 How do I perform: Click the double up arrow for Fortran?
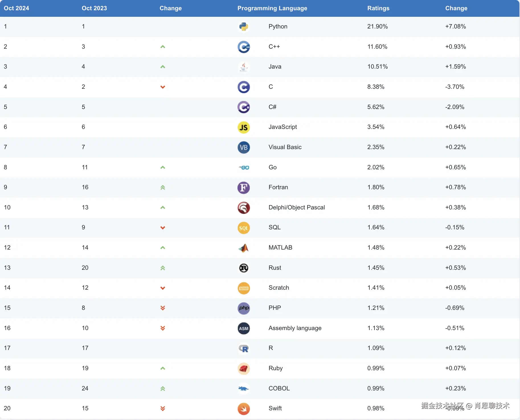pyautogui.click(x=163, y=188)
